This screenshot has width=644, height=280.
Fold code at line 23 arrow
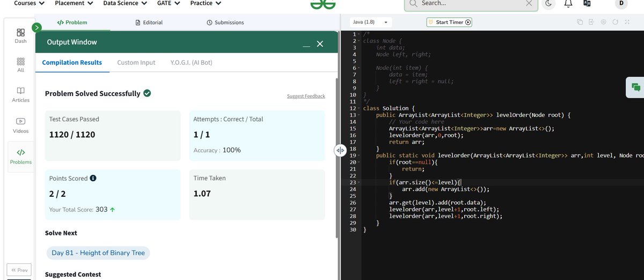pos(358,182)
